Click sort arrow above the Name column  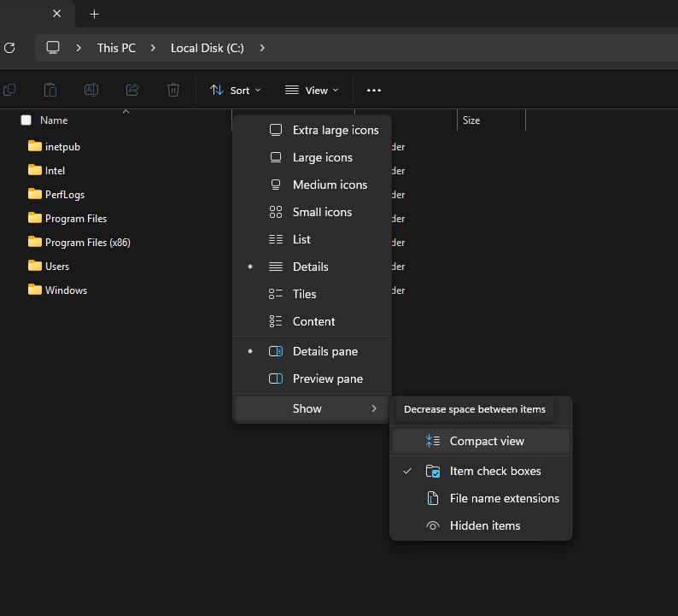click(x=126, y=112)
